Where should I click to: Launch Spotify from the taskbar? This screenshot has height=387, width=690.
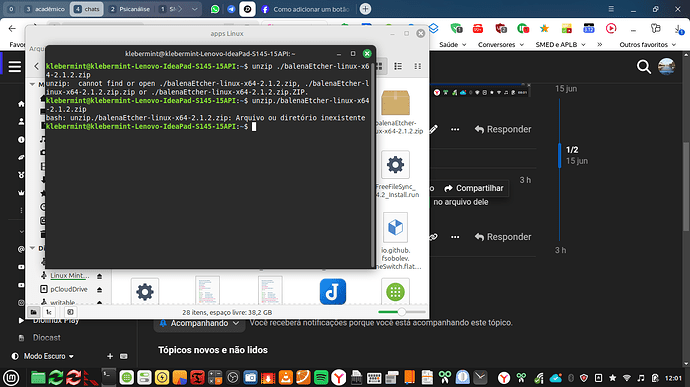[321, 378]
